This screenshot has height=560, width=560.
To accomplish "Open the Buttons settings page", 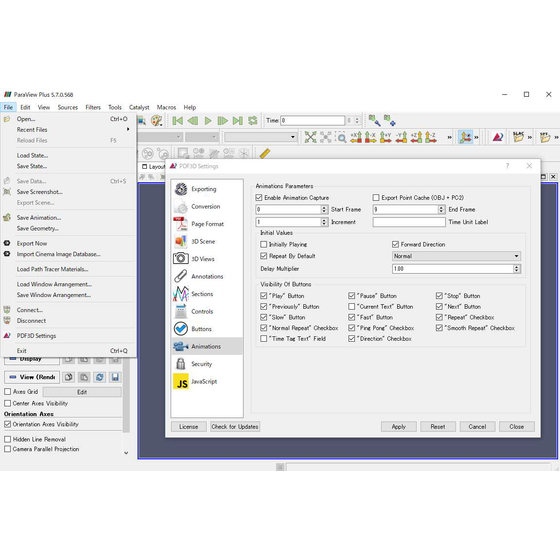I will (207, 329).
